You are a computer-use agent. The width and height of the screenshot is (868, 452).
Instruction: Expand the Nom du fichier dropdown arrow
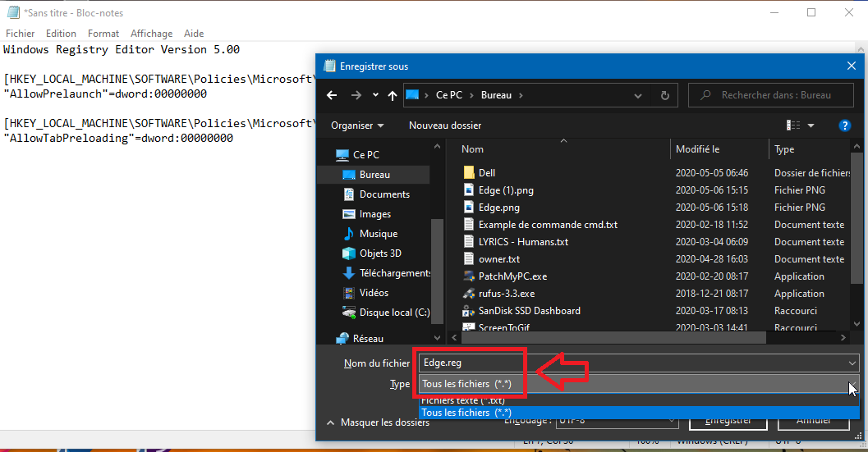[852, 363]
